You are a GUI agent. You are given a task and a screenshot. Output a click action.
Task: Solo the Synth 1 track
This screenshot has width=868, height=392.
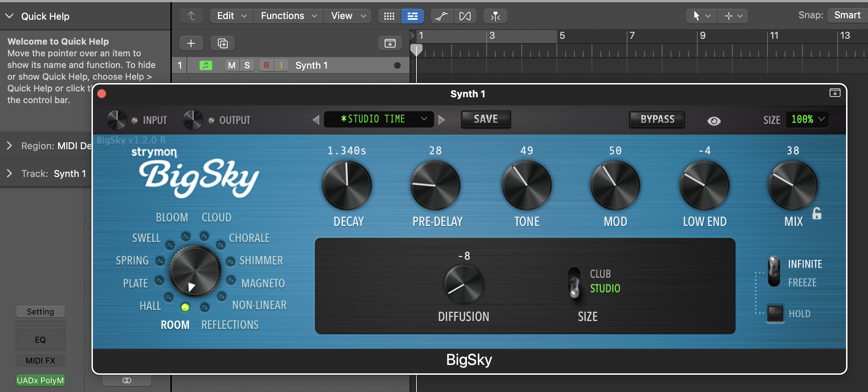pyautogui.click(x=247, y=65)
